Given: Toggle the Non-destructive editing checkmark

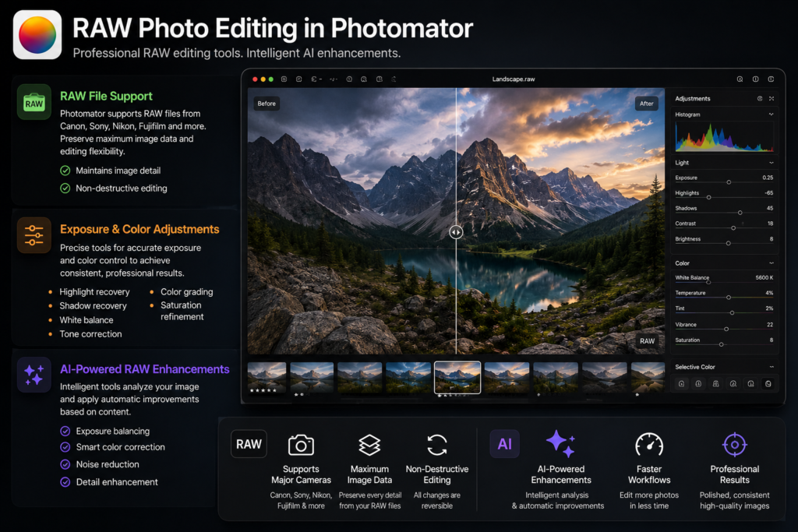Looking at the screenshot, I should point(65,188).
